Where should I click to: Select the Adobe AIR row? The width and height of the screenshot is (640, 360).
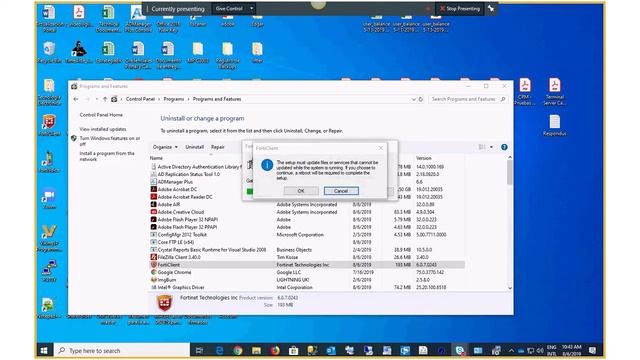[x=307, y=204]
